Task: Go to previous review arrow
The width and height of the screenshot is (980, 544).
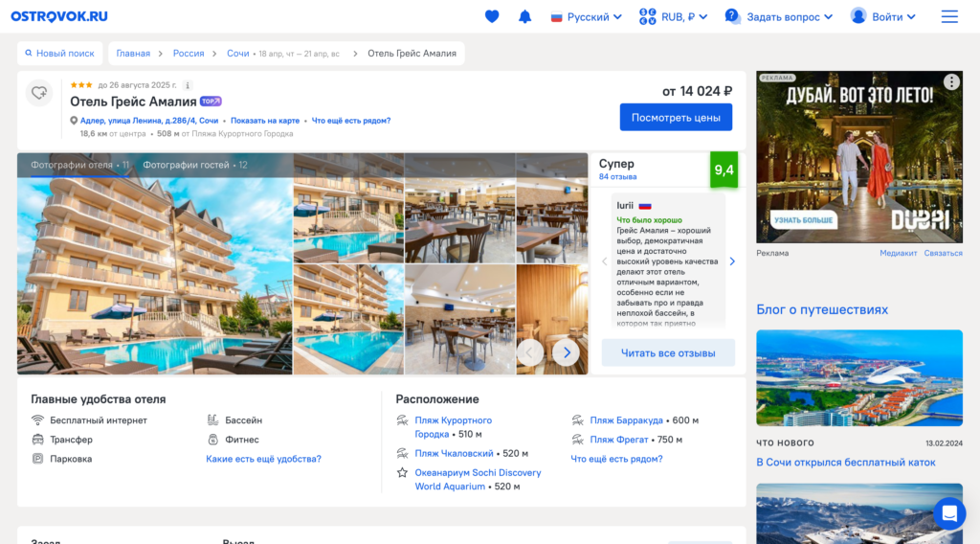Action: click(x=605, y=261)
